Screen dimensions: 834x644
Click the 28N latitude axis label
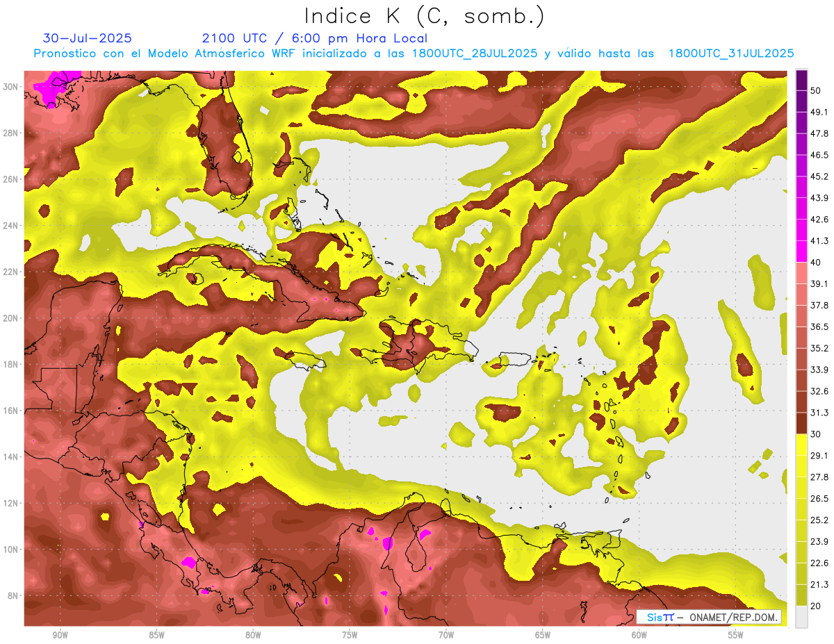click(x=12, y=133)
